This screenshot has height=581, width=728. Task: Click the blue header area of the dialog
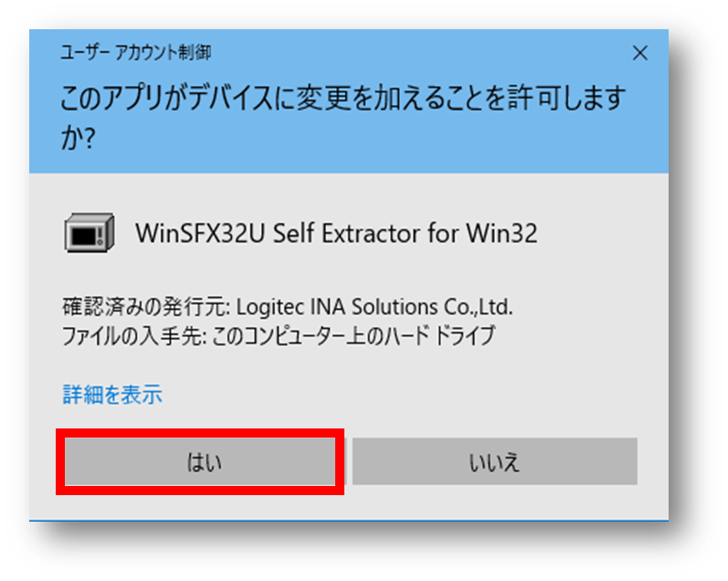coord(349,101)
